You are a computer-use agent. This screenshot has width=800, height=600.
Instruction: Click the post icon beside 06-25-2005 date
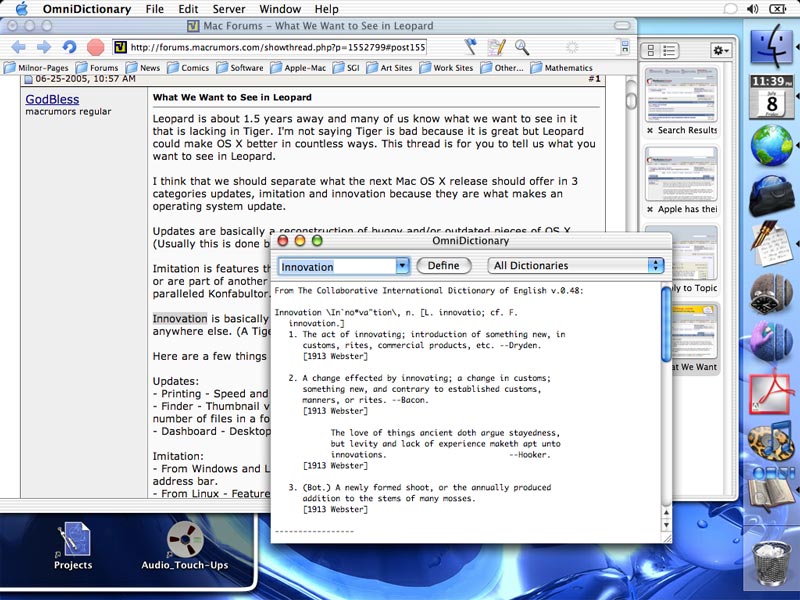29,79
